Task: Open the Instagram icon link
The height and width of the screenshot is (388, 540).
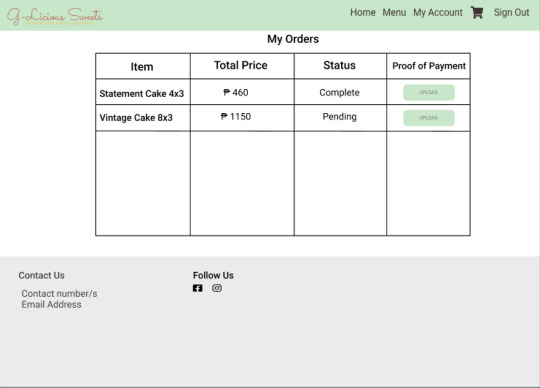Action: click(x=217, y=288)
